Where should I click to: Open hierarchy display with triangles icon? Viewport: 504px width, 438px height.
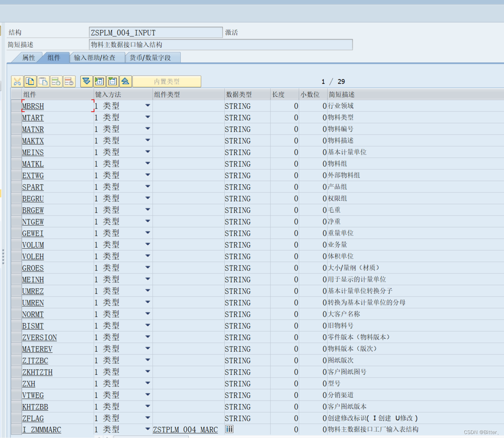click(125, 81)
